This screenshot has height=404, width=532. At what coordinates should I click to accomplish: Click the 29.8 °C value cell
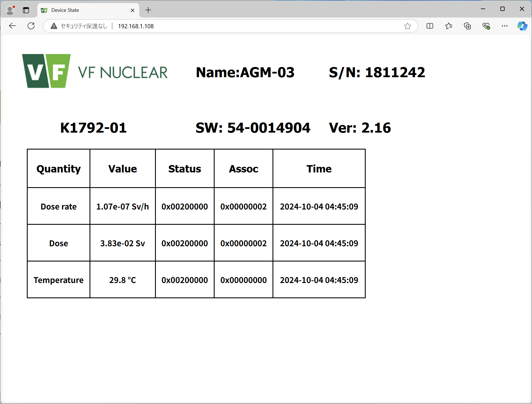[123, 280]
